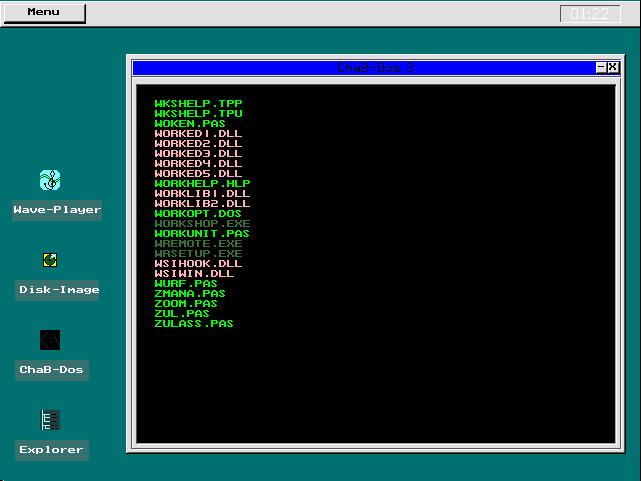Select the WORKSHOP.EXE entry
This screenshot has width=641, height=481.
(x=202, y=224)
